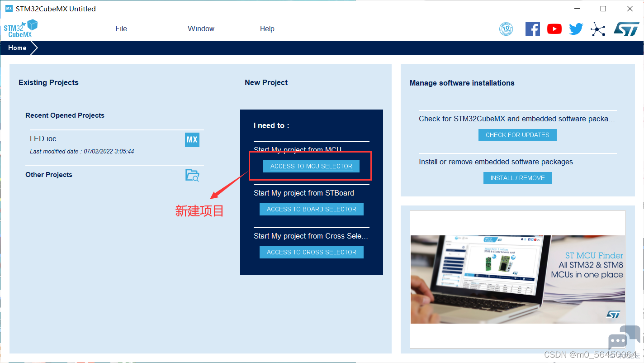Click 'Start My project from STBoard' text

coord(304,193)
